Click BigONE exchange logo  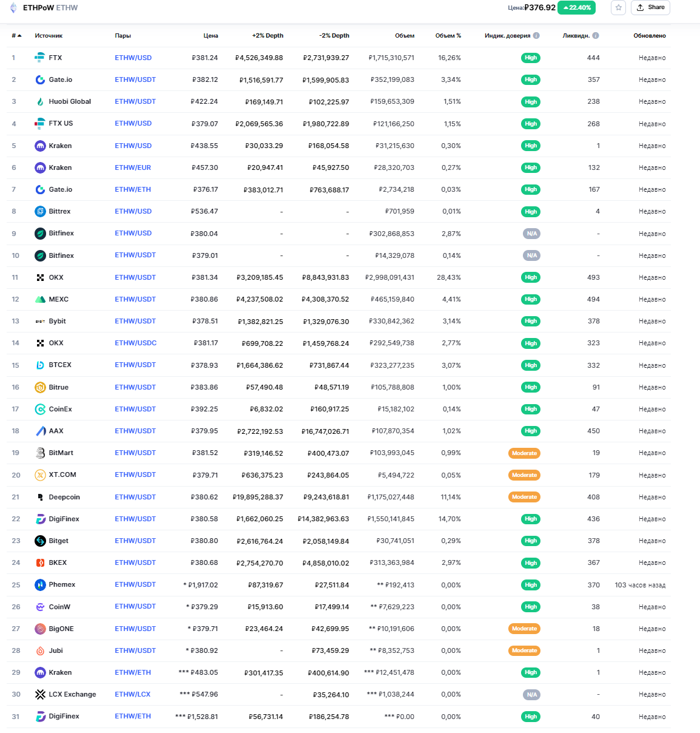(x=40, y=629)
